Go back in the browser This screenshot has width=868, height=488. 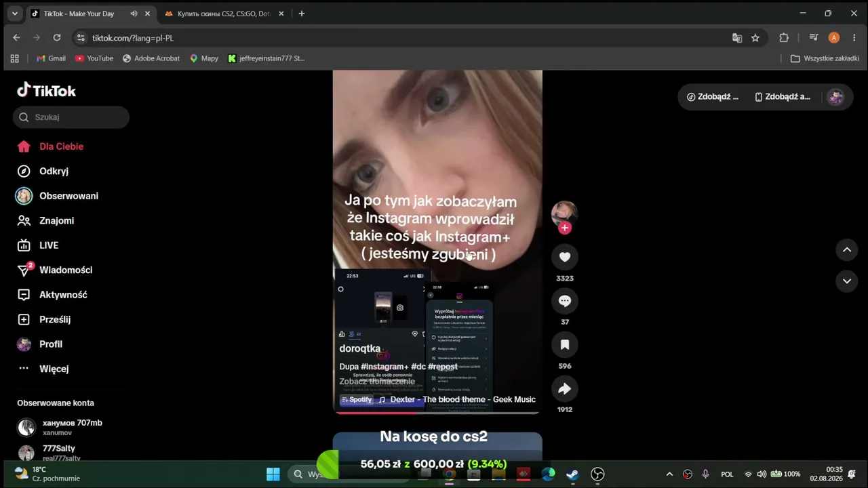click(16, 38)
